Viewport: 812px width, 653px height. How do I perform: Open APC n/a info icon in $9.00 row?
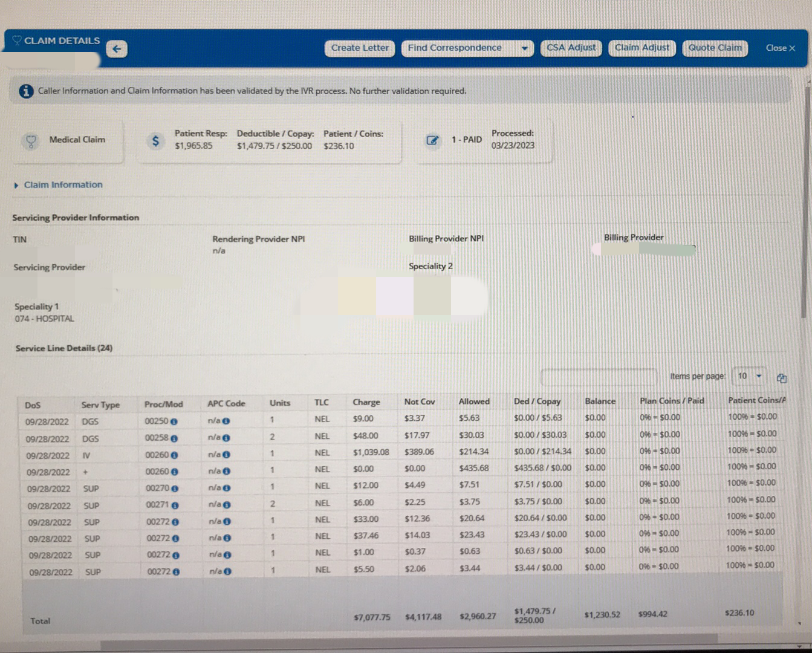(226, 421)
